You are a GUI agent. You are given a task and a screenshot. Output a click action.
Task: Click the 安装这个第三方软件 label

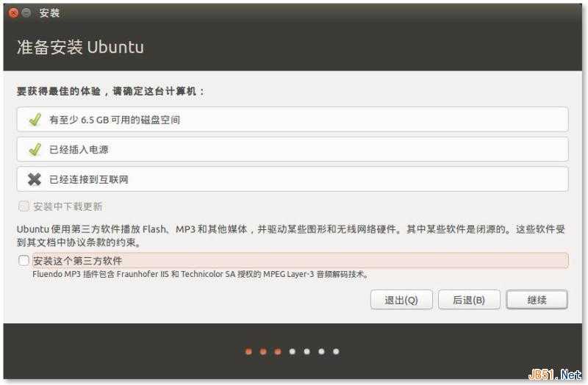click(78, 261)
